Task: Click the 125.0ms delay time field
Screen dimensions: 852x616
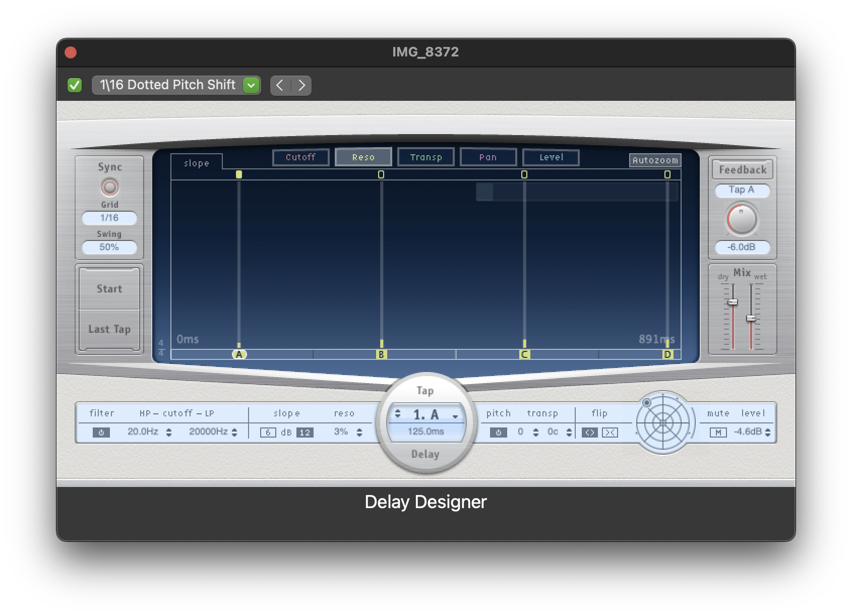Action: [426, 432]
